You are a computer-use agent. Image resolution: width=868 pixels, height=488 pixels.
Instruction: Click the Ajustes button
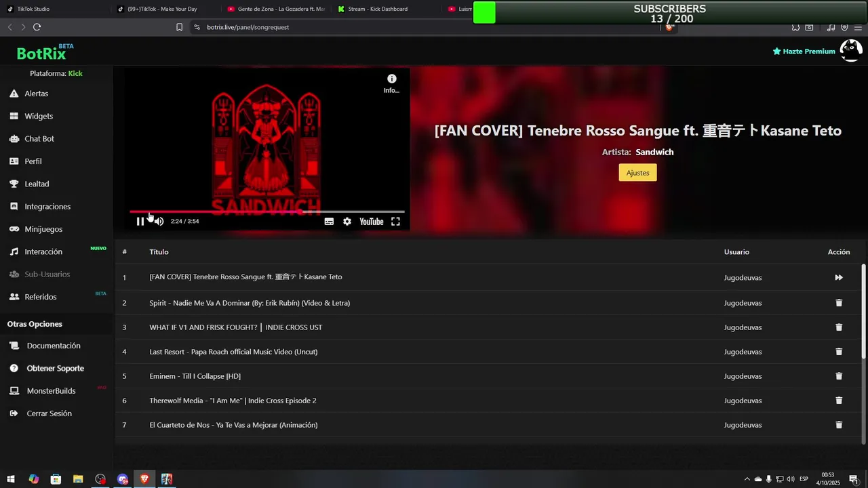pyautogui.click(x=637, y=173)
